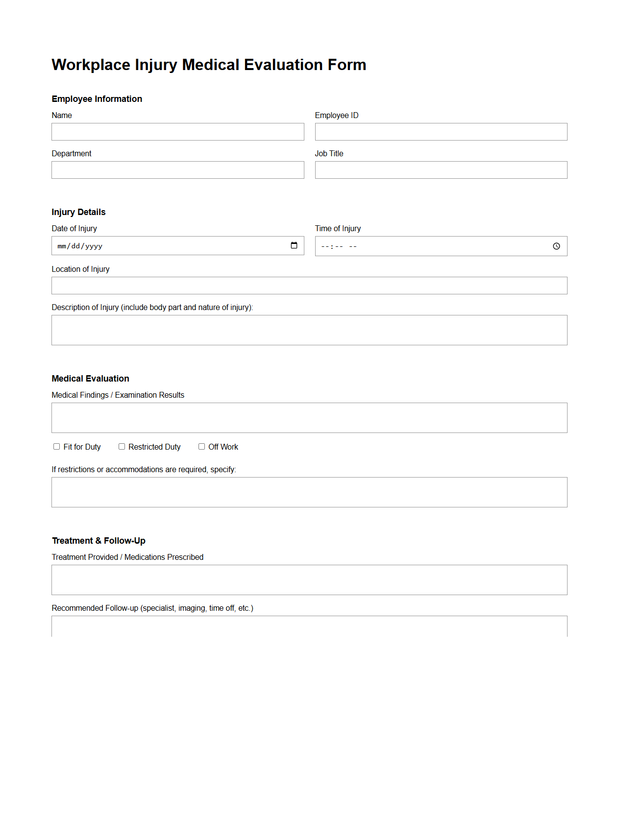The width and height of the screenshot is (619, 840).
Task: Select the Department input field
Action: tap(177, 169)
